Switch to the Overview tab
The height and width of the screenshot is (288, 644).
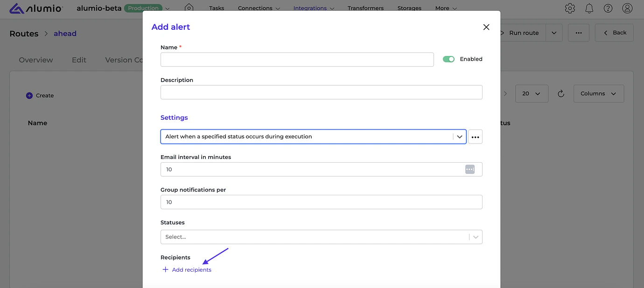[x=36, y=60]
